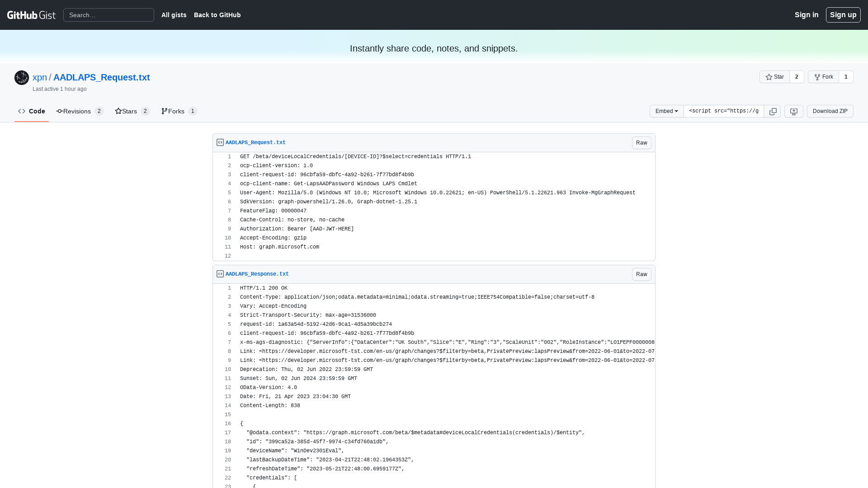868x488 pixels.
Task: Click the search input field
Action: coord(108,15)
